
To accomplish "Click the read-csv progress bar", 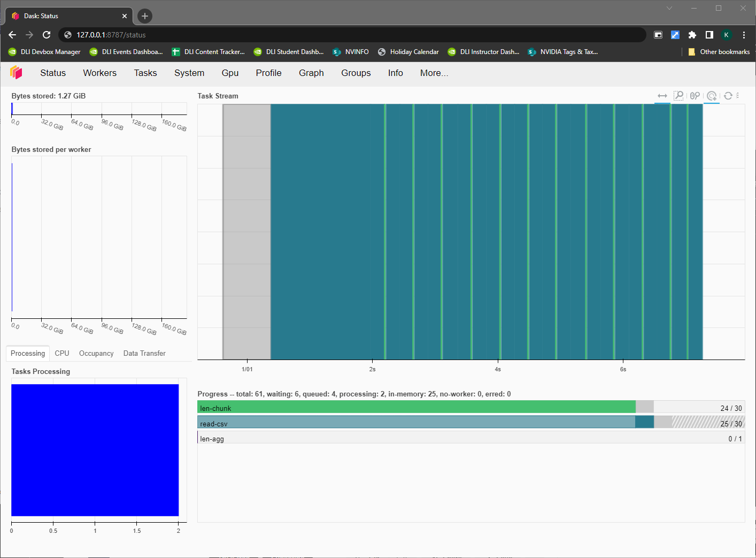I will click(417, 422).
